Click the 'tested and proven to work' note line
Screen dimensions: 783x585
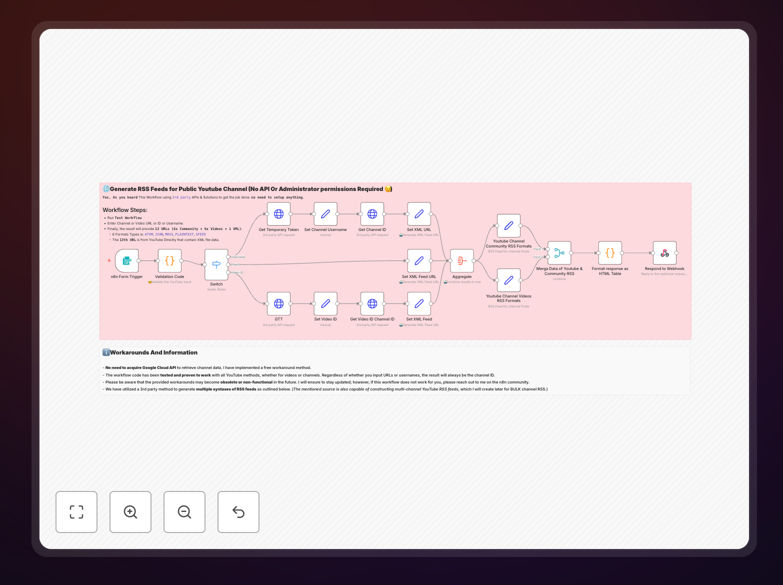(299, 375)
